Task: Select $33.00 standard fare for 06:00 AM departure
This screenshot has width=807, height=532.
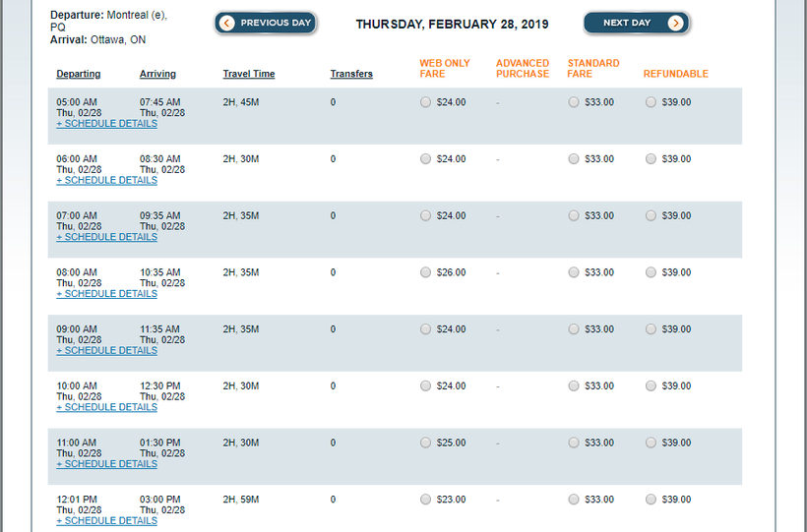Action: [x=574, y=158]
